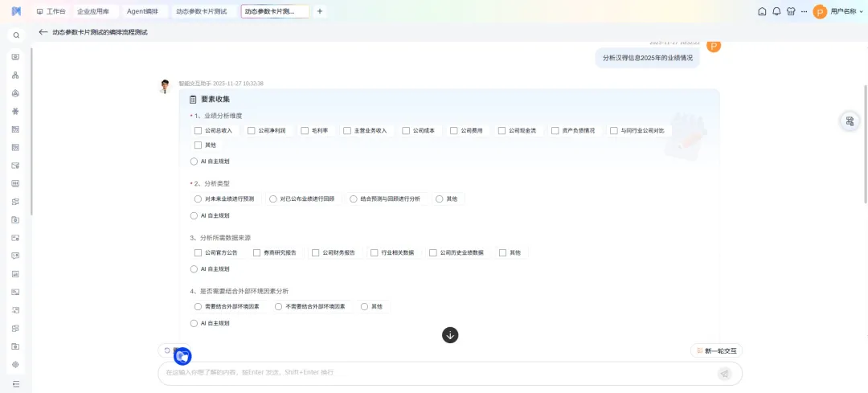
Task: Click the assistant's avatar next to the 要素收集 card
Action: [x=165, y=86]
